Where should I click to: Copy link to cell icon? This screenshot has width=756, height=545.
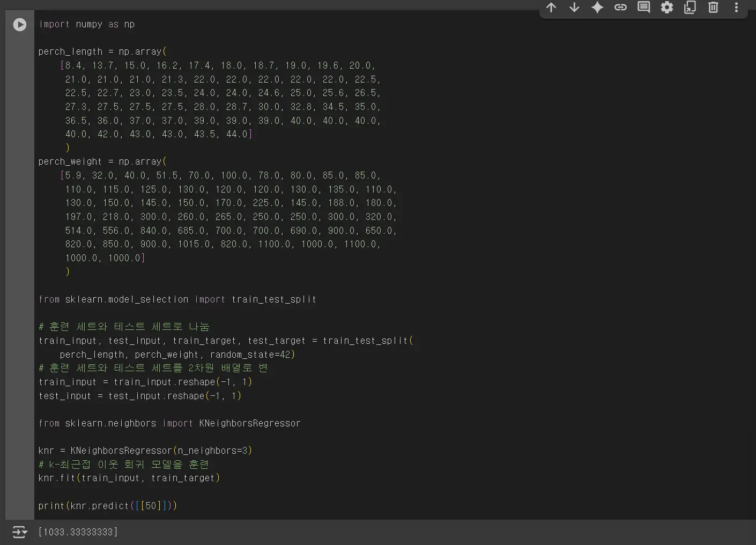(620, 8)
